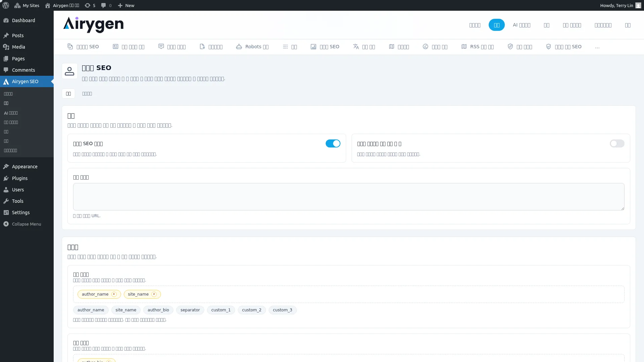Click the Users person icon in the sidebar
The image size is (644, 362).
(6, 190)
